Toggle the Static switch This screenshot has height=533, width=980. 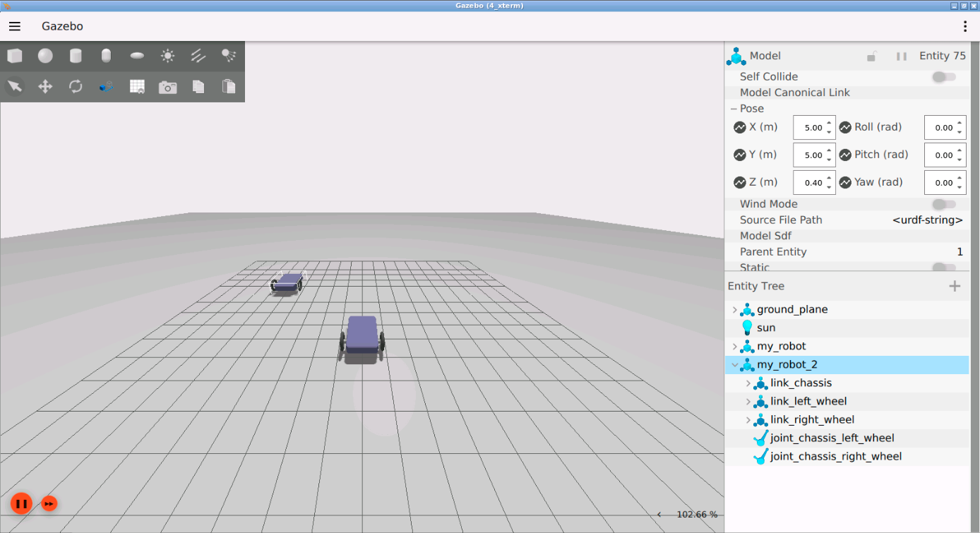pyautogui.click(x=944, y=267)
